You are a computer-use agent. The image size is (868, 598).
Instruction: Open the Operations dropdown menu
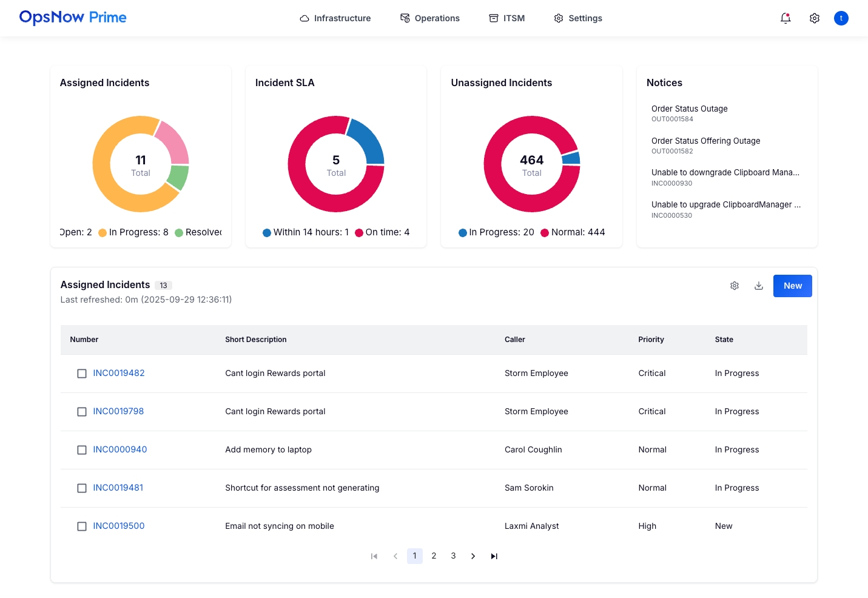429,18
